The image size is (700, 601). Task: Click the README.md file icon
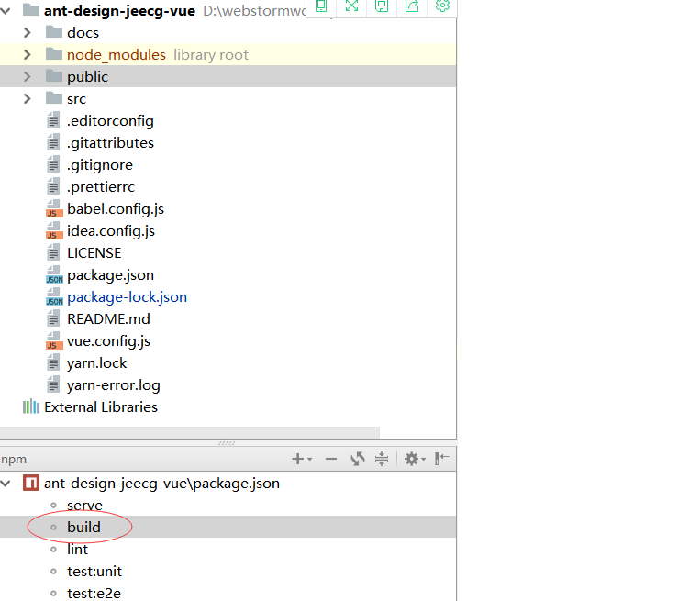pos(53,318)
